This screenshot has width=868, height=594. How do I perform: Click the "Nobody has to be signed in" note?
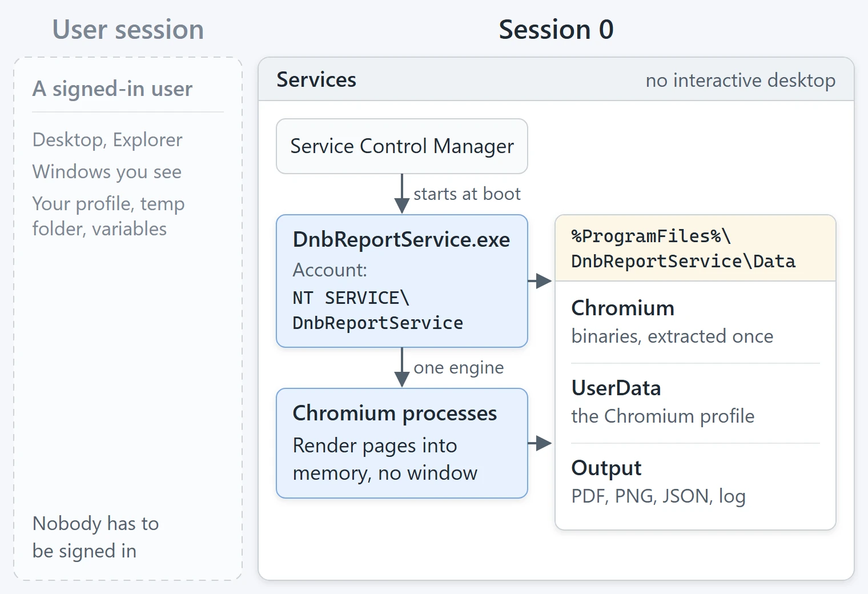(96, 537)
